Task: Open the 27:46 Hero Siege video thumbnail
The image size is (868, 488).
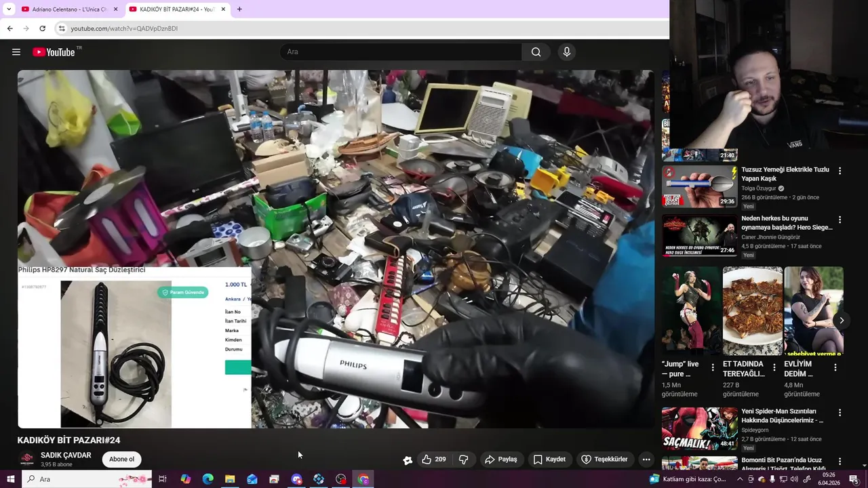Action: click(x=699, y=235)
